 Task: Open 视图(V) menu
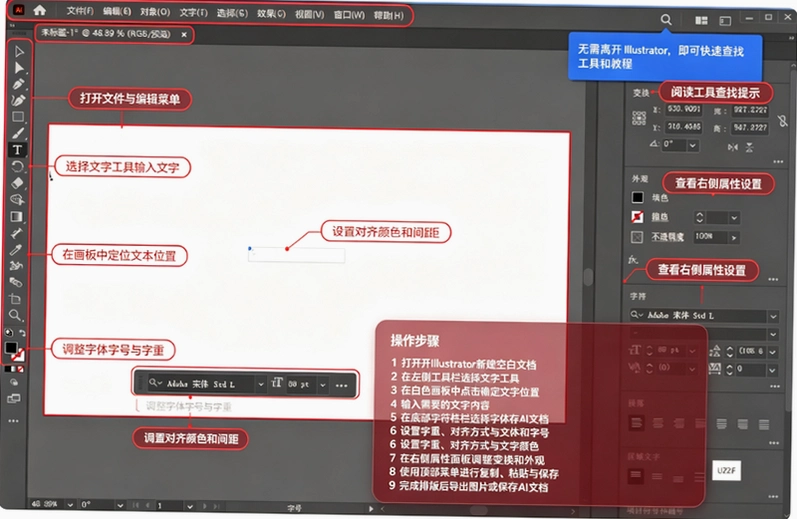pyautogui.click(x=310, y=14)
